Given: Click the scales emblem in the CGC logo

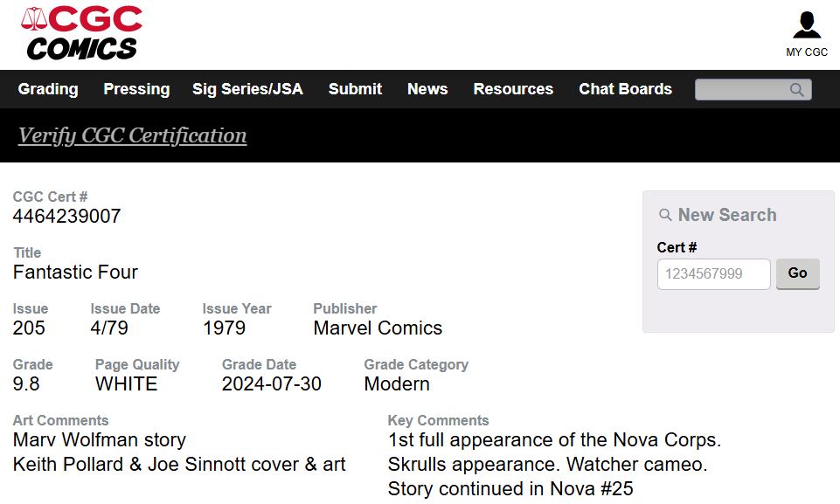Looking at the screenshot, I should click(x=34, y=18).
